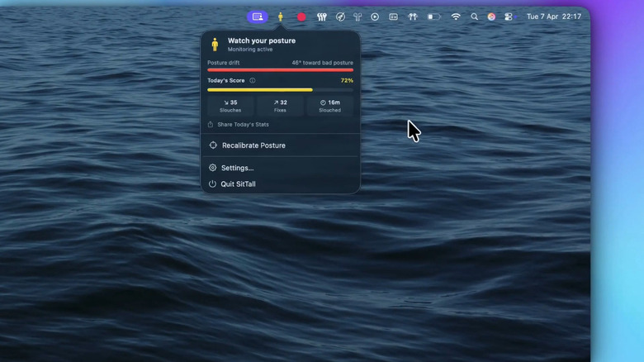Viewport: 644px width, 362px height.
Task: Open the three-forks icon in menu bar
Action: (x=322, y=17)
